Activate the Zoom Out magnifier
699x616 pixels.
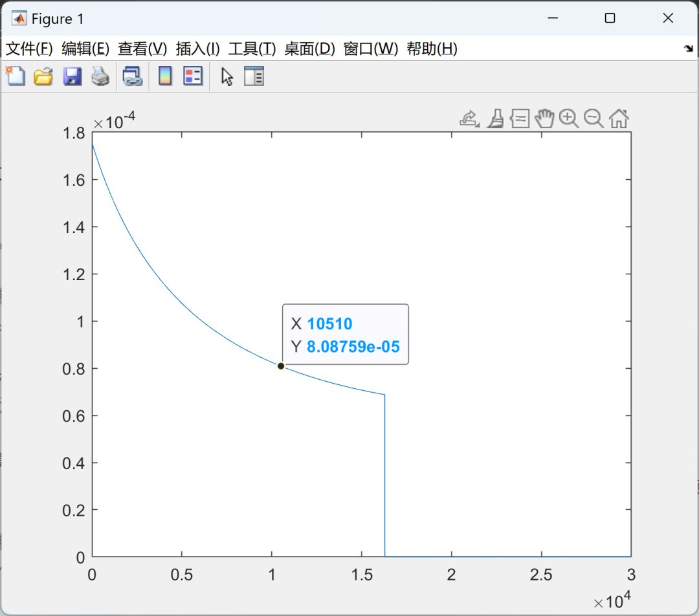click(x=594, y=119)
